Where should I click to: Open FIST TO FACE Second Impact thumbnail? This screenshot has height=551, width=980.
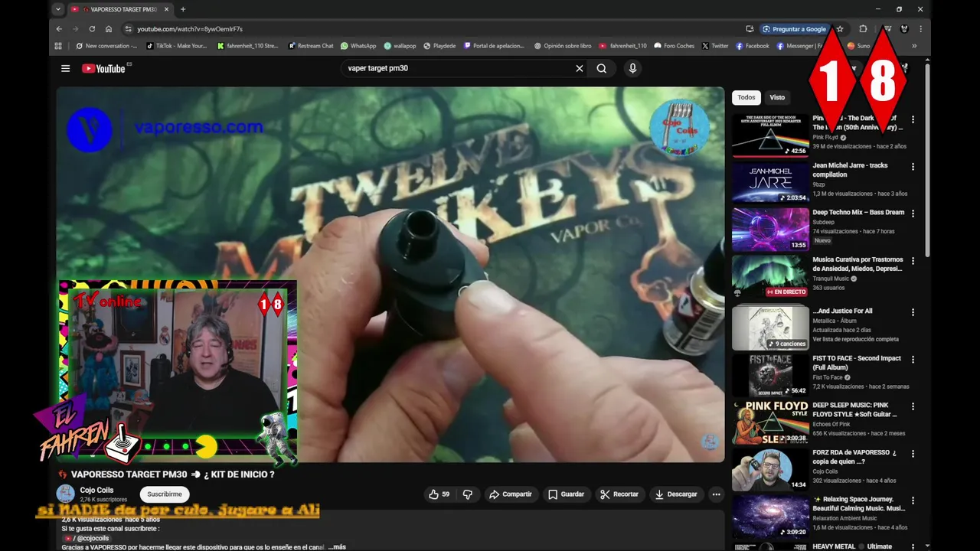(x=770, y=375)
